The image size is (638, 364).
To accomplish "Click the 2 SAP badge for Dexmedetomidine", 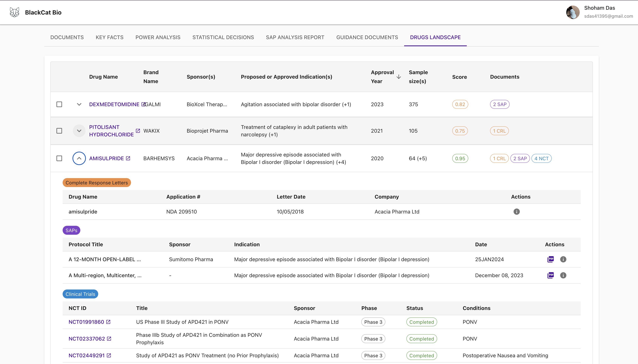I will pos(500,104).
